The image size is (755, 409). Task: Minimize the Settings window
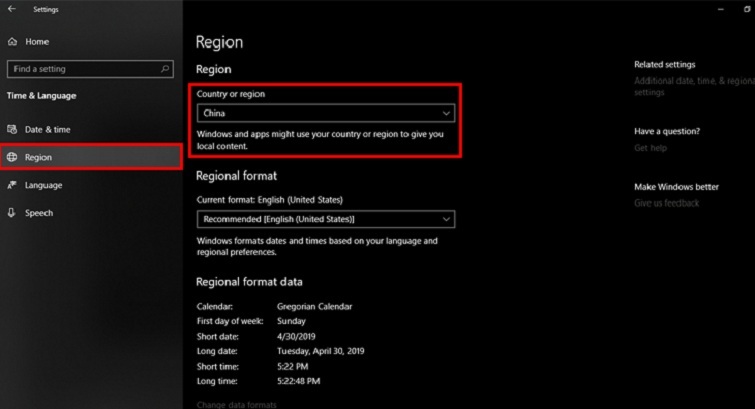[720, 9]
